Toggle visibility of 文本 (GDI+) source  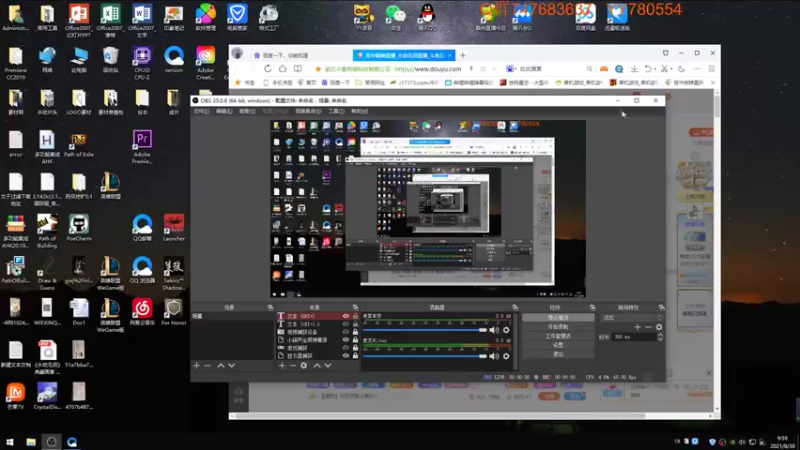coord(346,316)
